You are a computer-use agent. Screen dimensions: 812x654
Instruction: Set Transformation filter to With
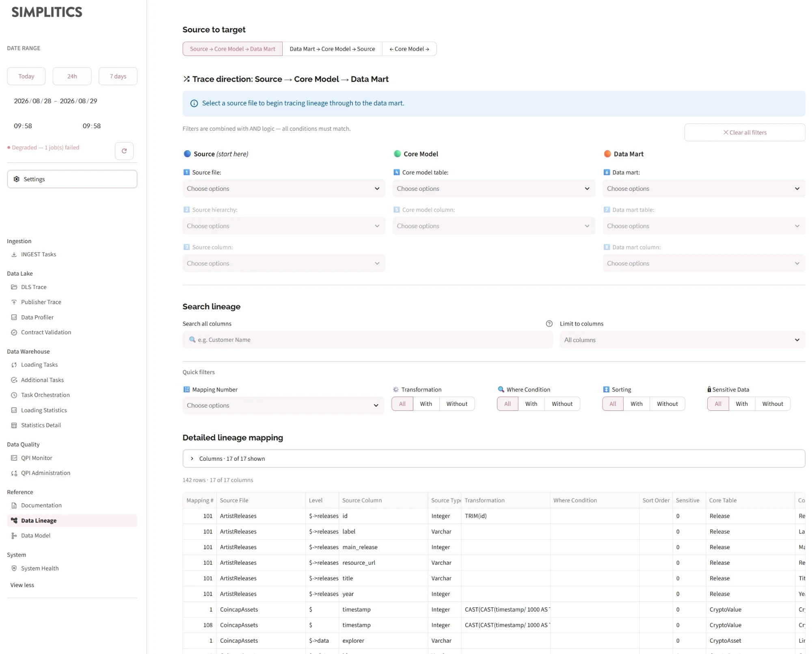tap(426, 404)
